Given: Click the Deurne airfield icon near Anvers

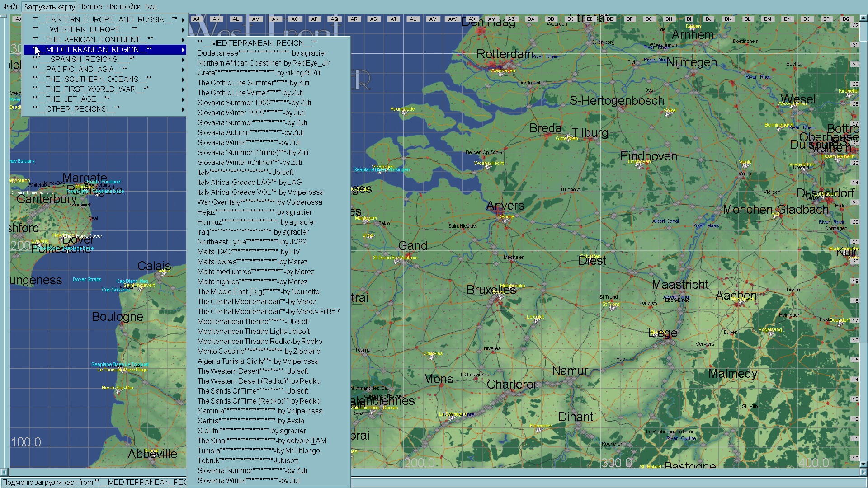Looking at the screenshot, I should (505, 221).
